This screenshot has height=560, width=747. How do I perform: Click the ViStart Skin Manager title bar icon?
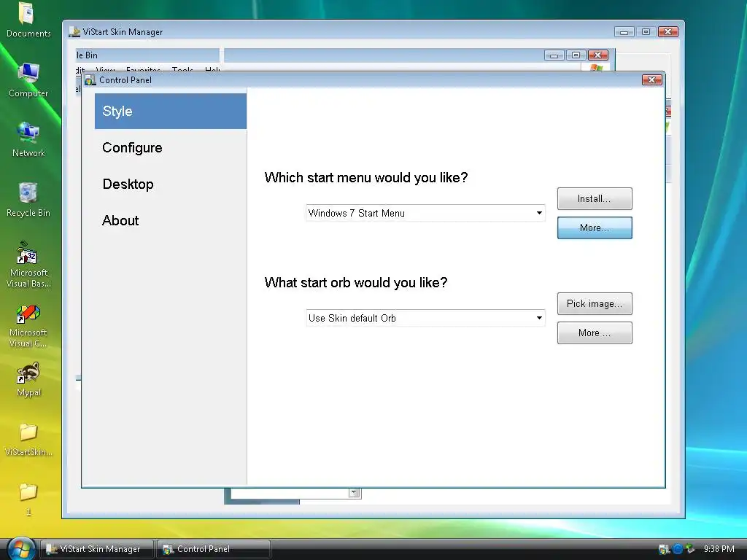(x=74, y=32)
